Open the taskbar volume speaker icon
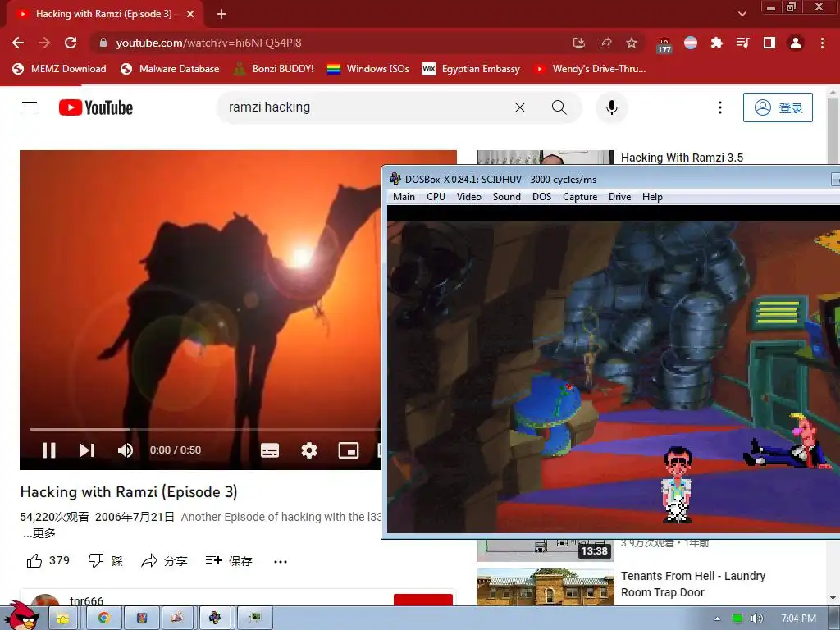 pos(756,619)
